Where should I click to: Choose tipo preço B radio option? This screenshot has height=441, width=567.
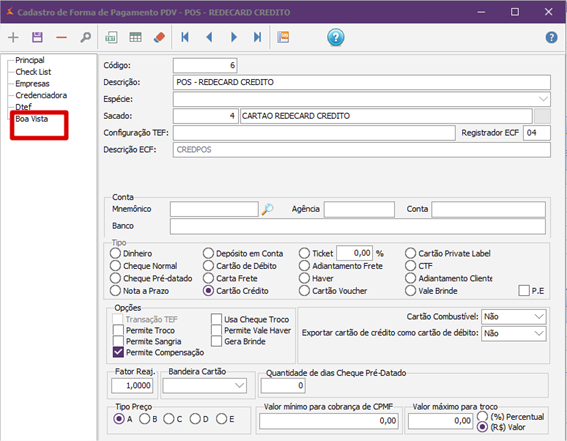pyautogui.click(x=144, y=419)
